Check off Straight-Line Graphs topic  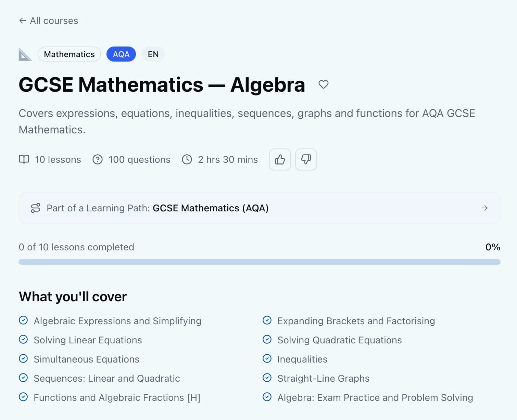click(267, 378)
